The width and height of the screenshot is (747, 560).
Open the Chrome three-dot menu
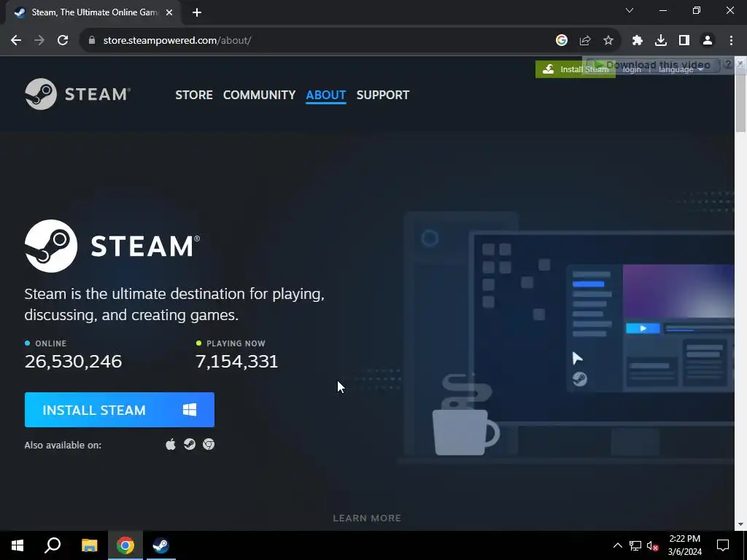[731, 41]
